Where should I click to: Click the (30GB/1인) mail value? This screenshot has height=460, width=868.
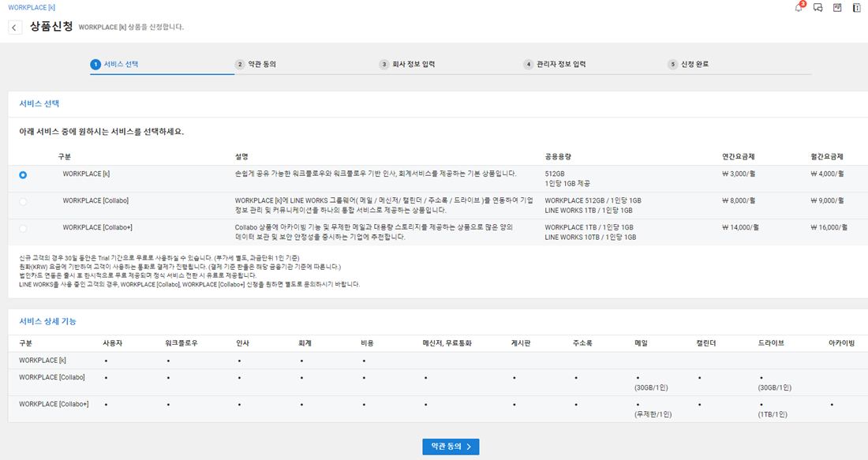651,387
